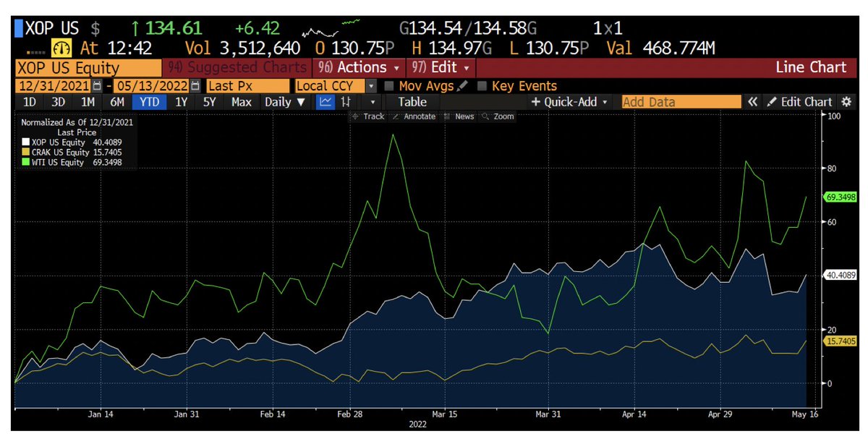Select the Last Px field selector

[247, 86]
